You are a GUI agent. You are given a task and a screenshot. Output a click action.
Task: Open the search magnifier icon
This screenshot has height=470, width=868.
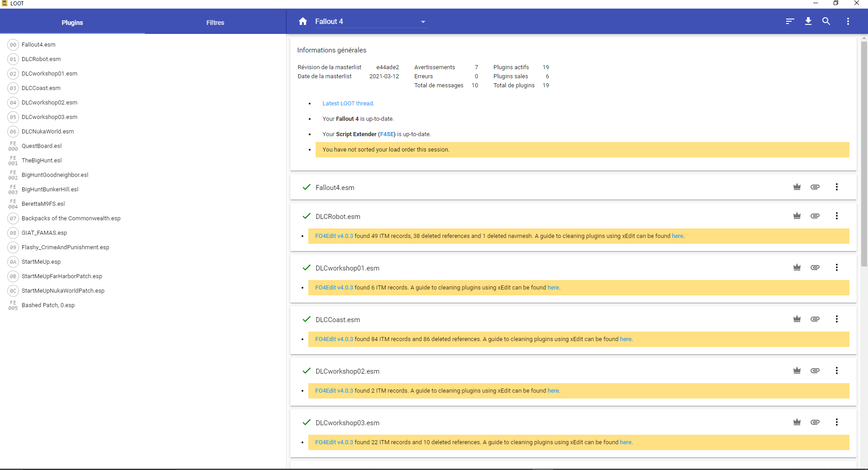click(826, 21)
